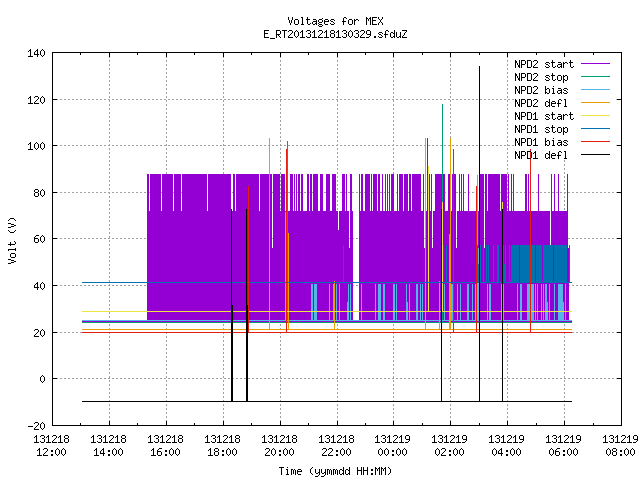The image size is (640, 480).
Task: Click the 'NPD1 start' legend label
Action: [544, 116]
